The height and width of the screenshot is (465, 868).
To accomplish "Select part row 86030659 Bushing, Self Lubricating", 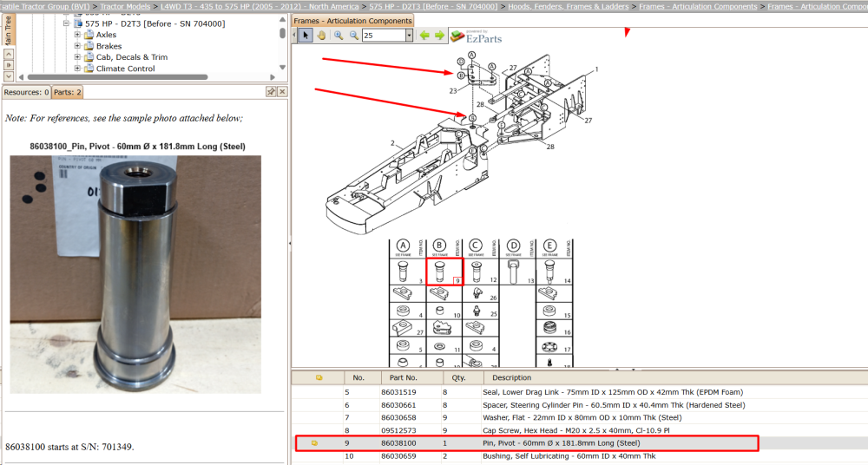I will tap(580, 456).
